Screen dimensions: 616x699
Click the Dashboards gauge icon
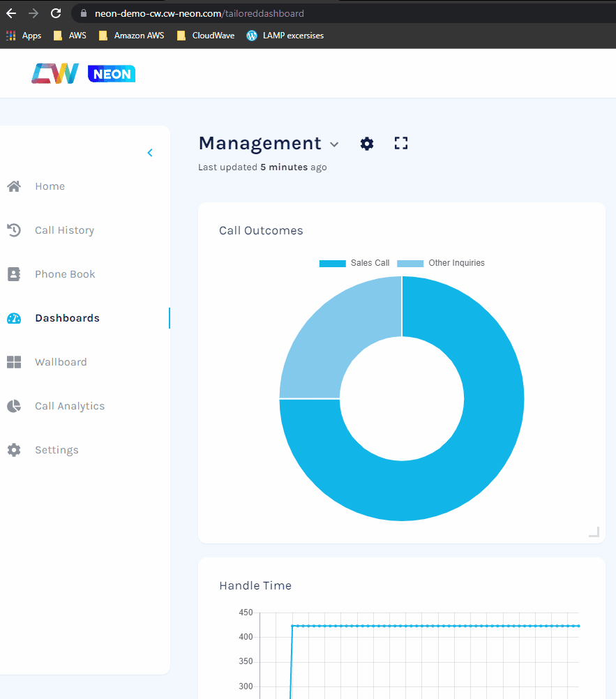point(13,318)
